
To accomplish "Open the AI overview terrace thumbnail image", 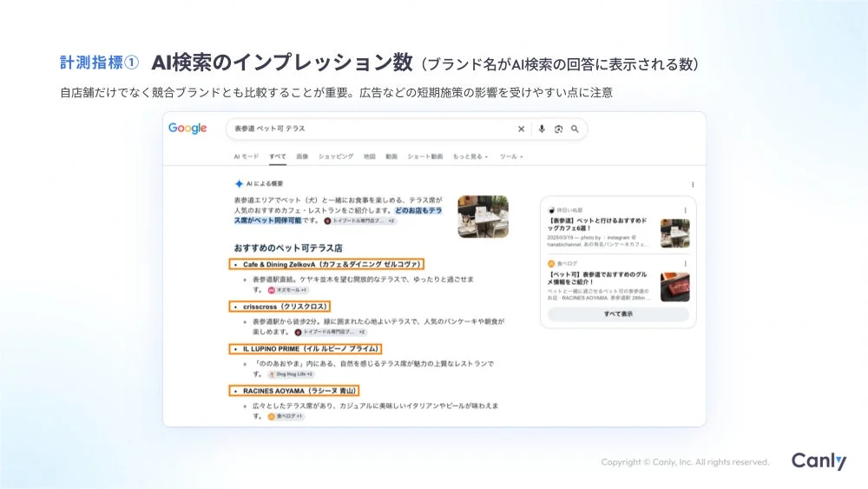I will (x=483, y=216).
